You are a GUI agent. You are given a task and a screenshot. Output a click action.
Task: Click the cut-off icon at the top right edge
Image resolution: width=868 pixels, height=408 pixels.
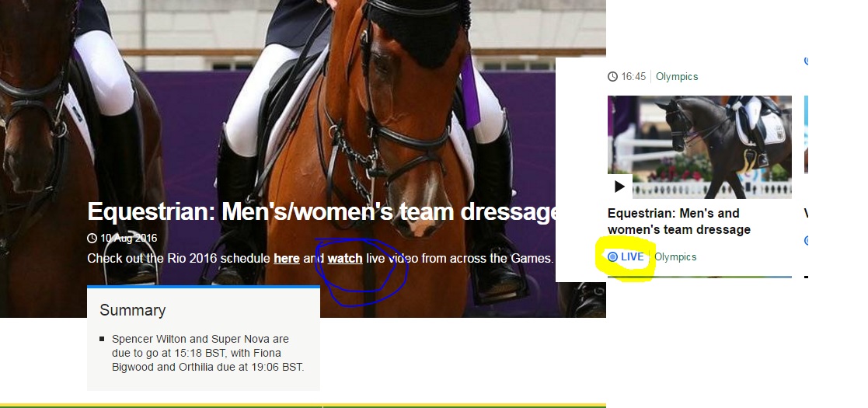click(806, 60)
